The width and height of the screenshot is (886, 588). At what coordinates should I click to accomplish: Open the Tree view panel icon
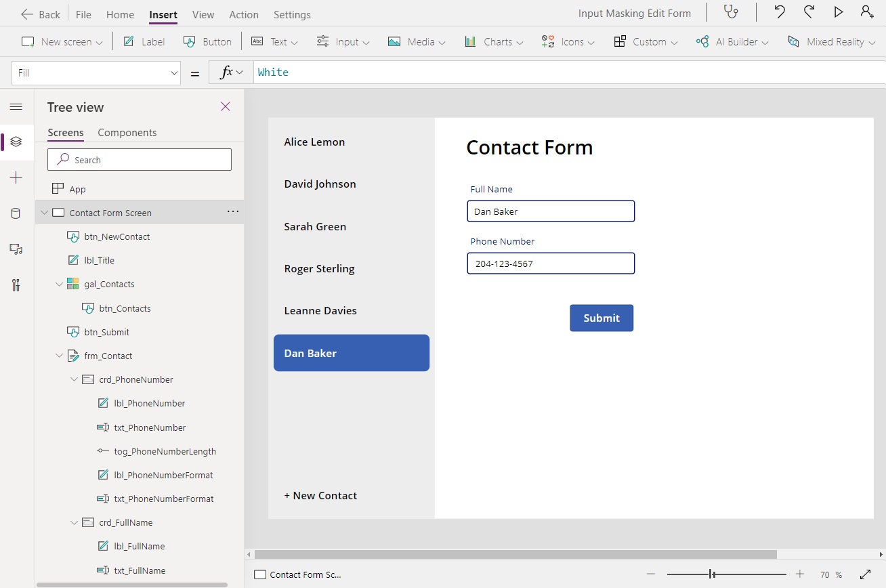16,142
